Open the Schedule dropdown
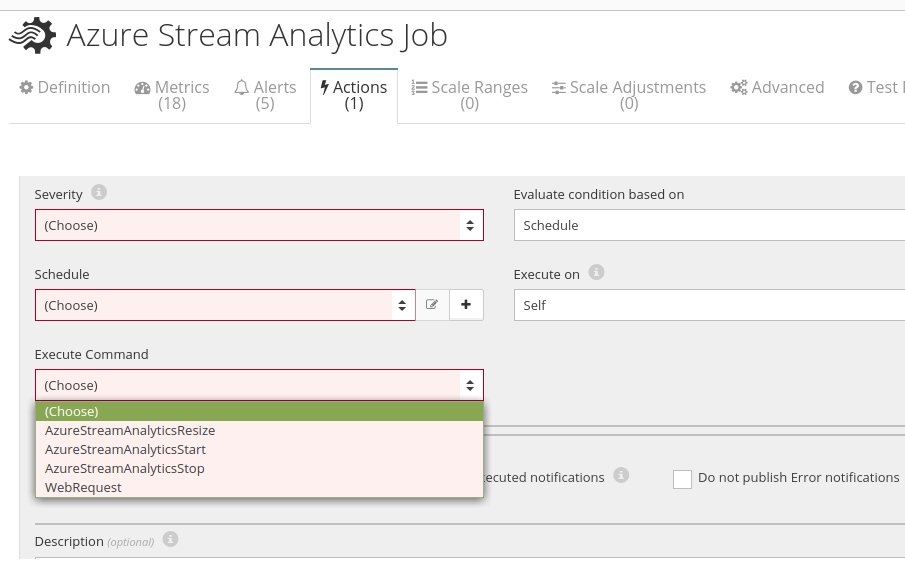 [225, 305]
